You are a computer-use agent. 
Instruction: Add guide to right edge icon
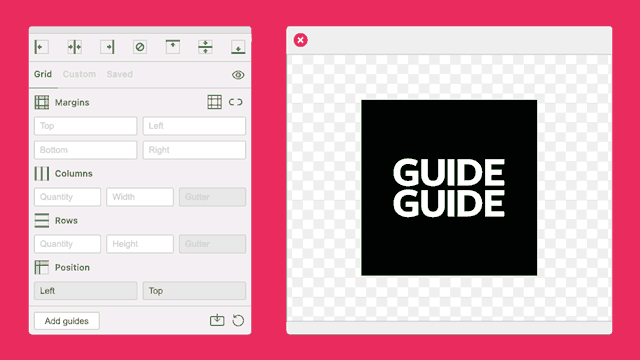(x=107, y=47)
